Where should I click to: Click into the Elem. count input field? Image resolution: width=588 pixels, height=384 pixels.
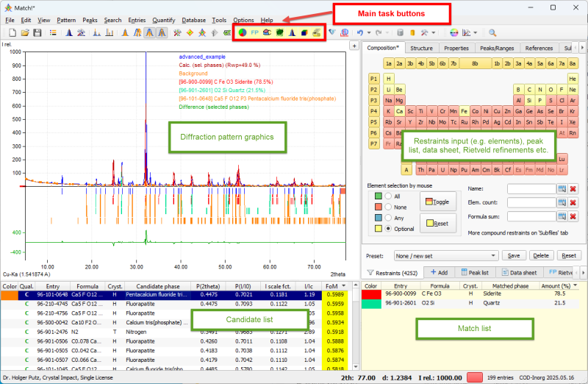[x=531, y=202]
